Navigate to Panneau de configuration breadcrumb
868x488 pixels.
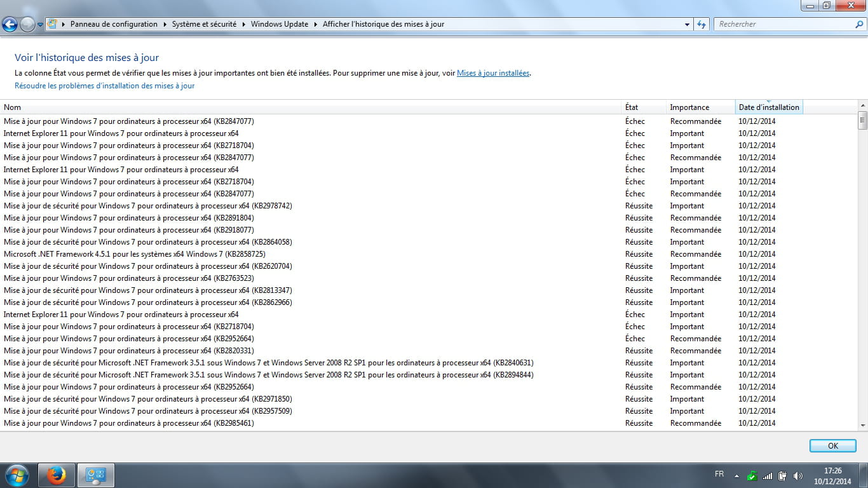tap(114, 24)
